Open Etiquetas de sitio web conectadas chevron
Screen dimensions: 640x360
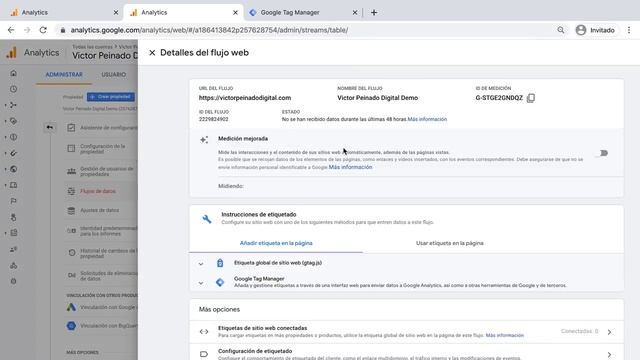coord(609,332)
